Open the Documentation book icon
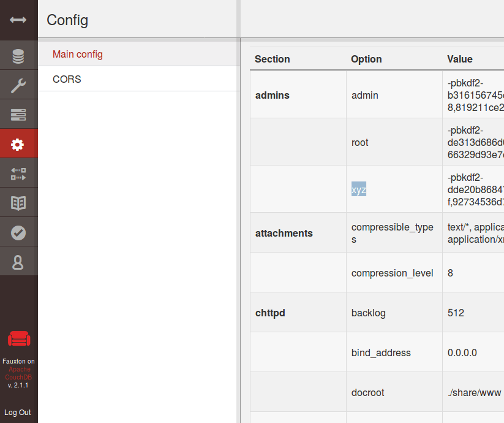 click(x=19, y=202)
